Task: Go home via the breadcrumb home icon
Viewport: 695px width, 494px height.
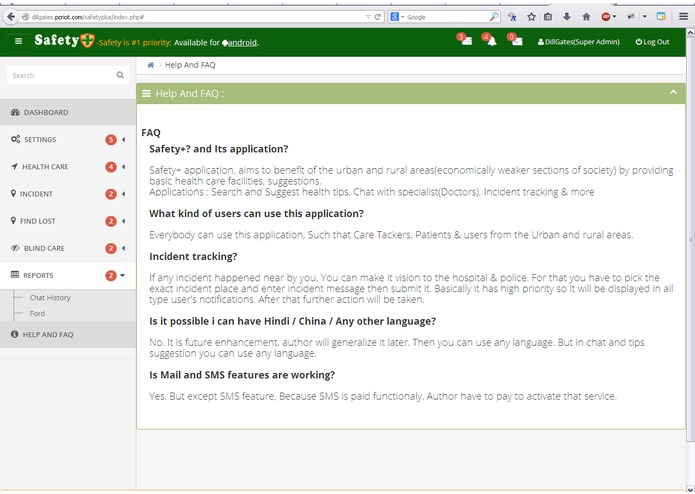Action: point(150,65)
